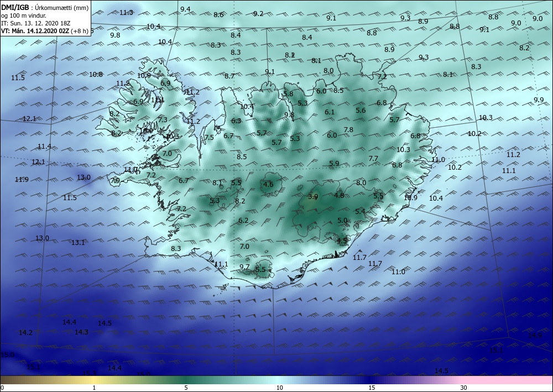The height and width of the screenshot is (392, 553).
Task: Click the '15' label on the color scale
Action: coord(372,388)
